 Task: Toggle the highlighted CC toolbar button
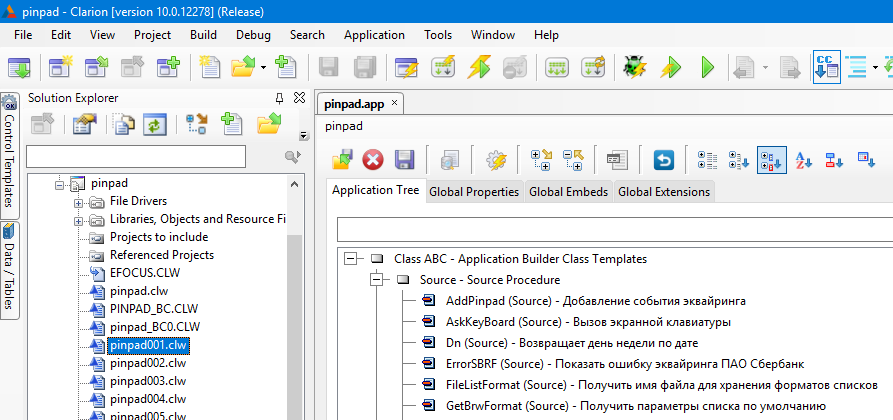pyautogui.click(x=826, y=67)
